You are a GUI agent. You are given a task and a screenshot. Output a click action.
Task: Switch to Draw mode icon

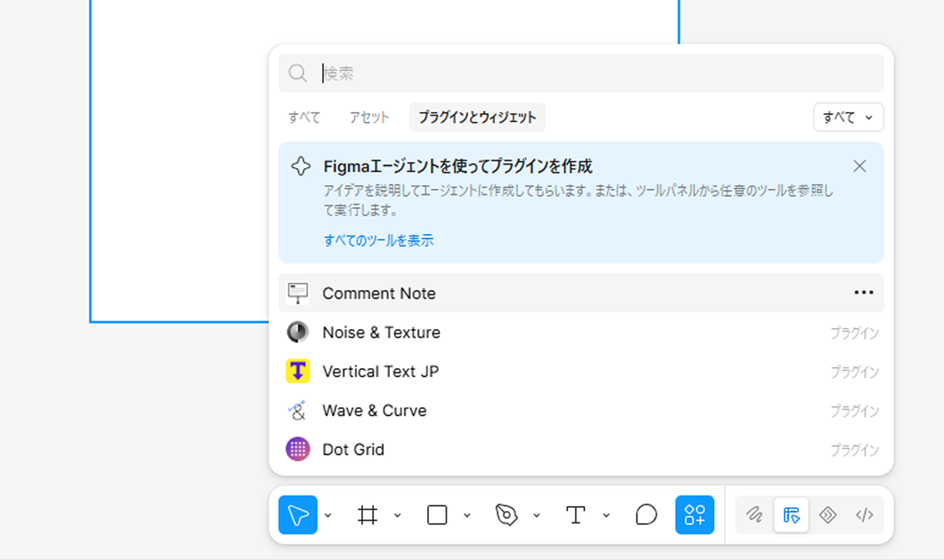point(755,515)
